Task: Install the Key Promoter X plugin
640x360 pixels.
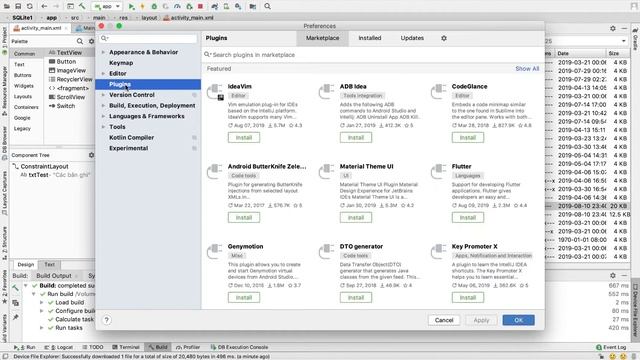Action: point(468,298)
